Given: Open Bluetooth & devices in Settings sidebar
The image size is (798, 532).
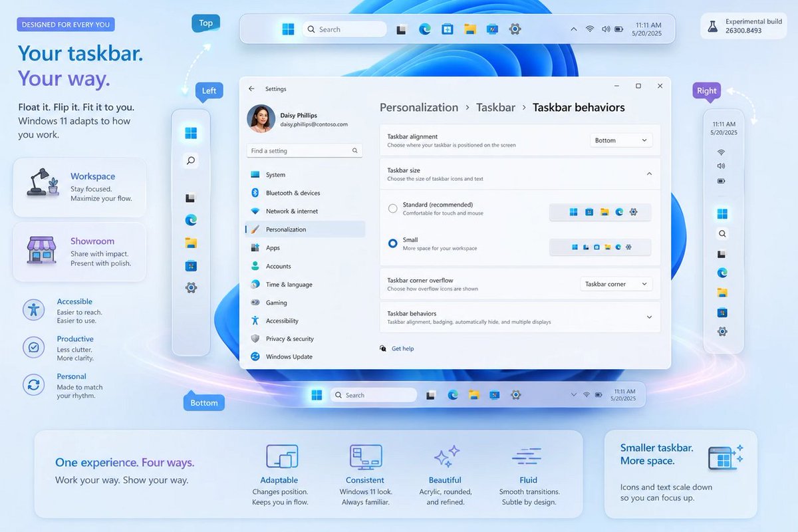Looking at the screenshot, I should coord(305,193).
